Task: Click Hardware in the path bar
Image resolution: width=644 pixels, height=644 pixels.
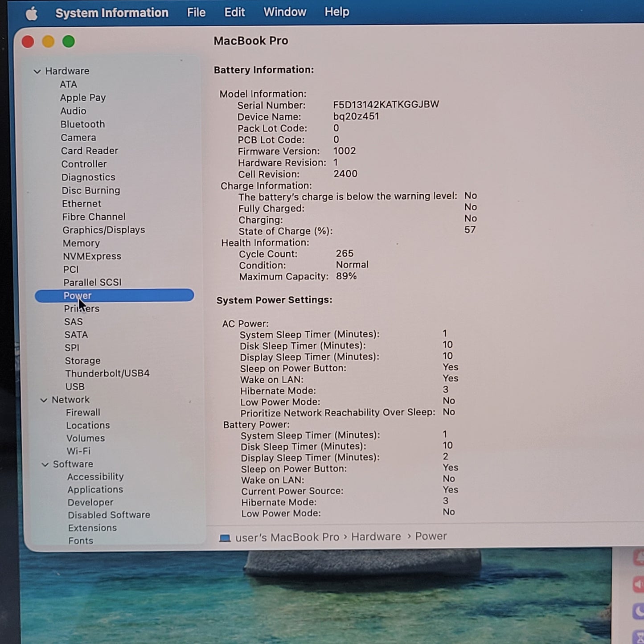Action: [x=376, y=537]
